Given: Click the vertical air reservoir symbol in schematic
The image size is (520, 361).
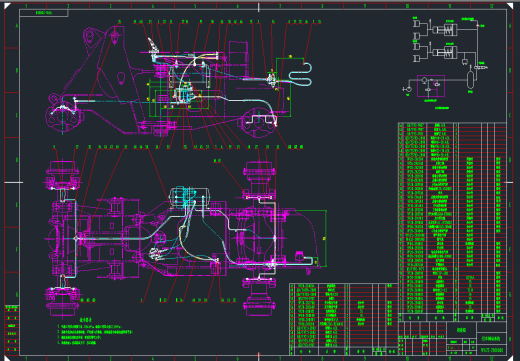Looking at the screenshot, I should (x=470, y=79).
